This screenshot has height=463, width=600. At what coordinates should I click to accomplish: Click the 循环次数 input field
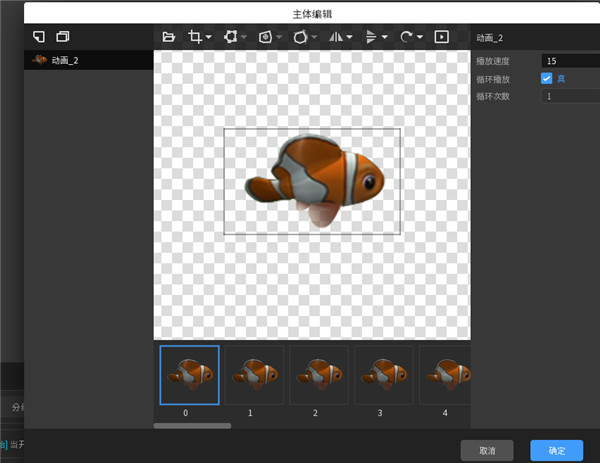pyautogui.click(x=568, y=97)
